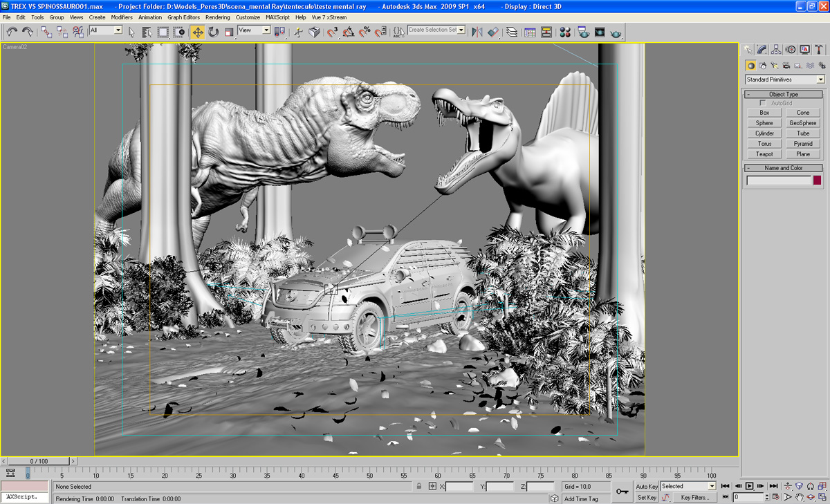This screenshot has height=504, width=830.
Task: Click the GeoSphere button
Action: pyautogui.click(x=803, y=123)
